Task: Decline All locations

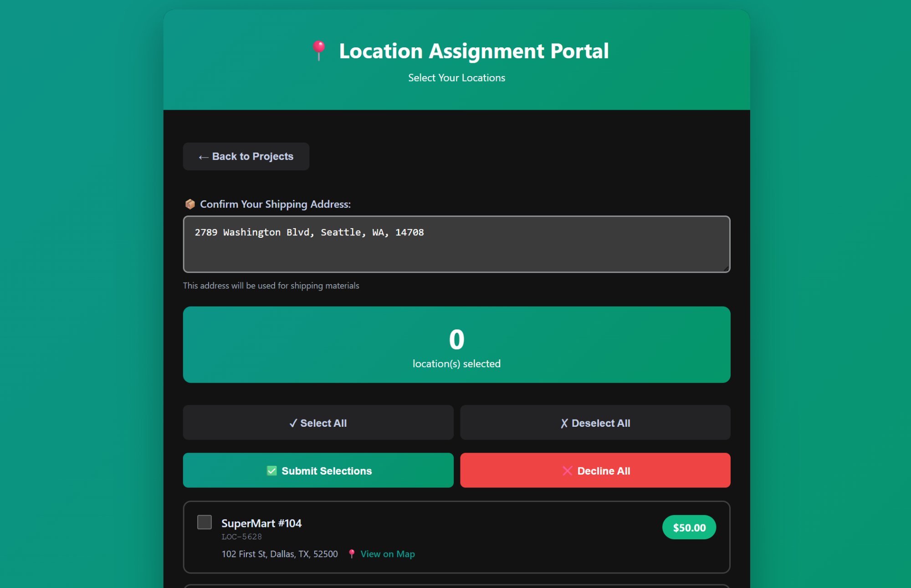Action: (x=595, y=470)
